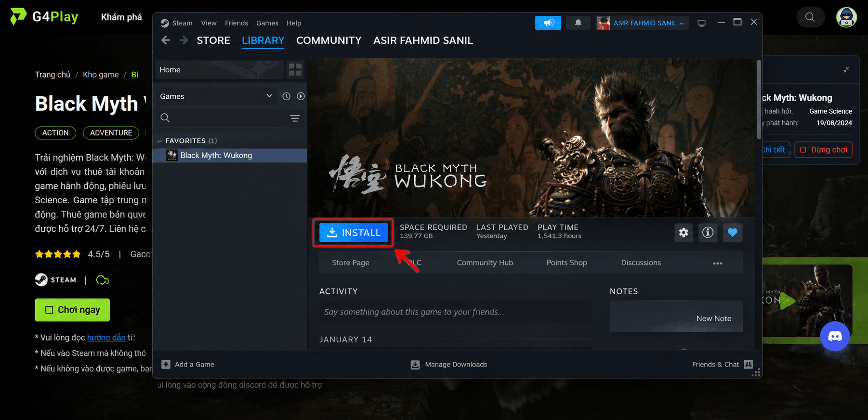Open the Friends menu
Screen dimensions: 868x420
click(237, 23)
